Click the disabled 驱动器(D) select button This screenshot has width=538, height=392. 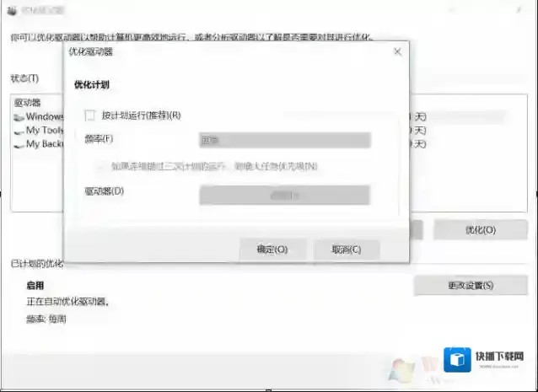pyautogui.click(x=284, y=195)
